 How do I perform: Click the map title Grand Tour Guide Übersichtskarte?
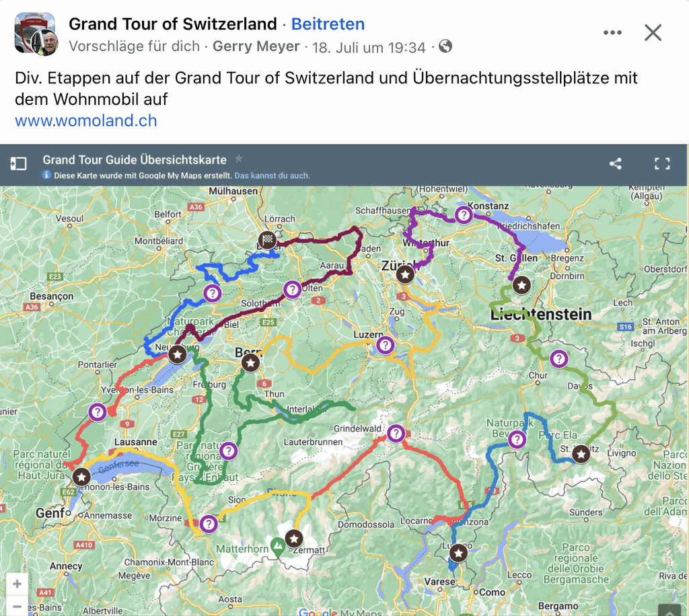click(x=135, y=160)
